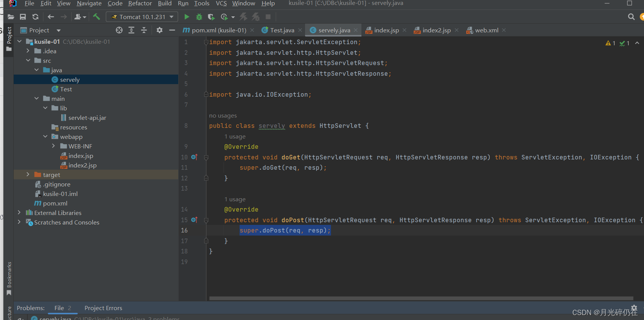Select .gitignore in project tree
Screen dimensions: 644x320
click(56, 184)
